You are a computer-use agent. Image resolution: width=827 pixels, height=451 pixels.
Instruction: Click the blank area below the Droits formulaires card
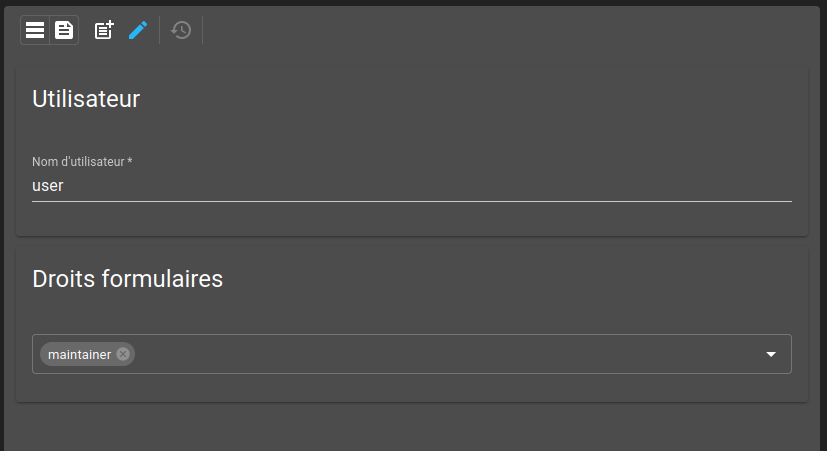pyautogui.click(x=411, y=427)
